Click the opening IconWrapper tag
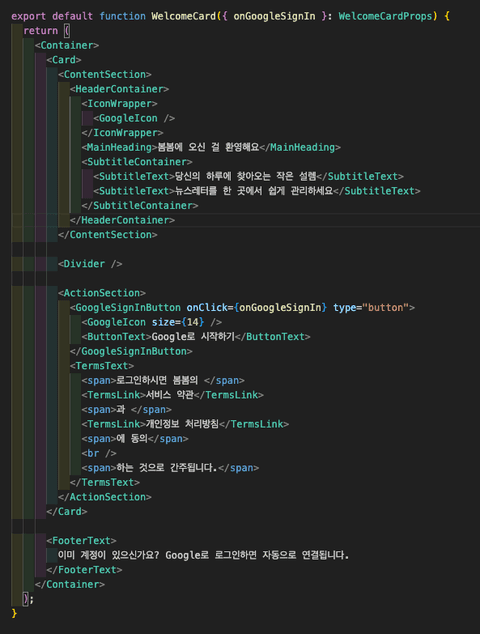Viewport: 480px width, 634px height. click(x=119, y=104)
